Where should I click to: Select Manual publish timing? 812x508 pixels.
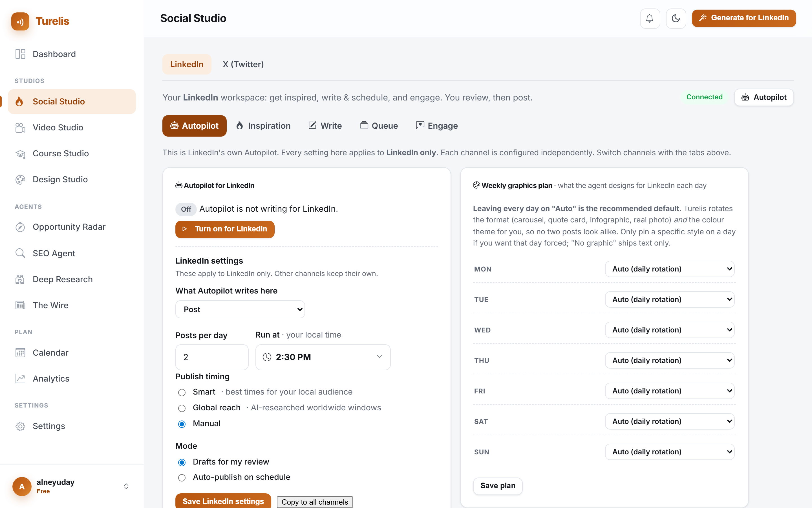pos(182,424)
